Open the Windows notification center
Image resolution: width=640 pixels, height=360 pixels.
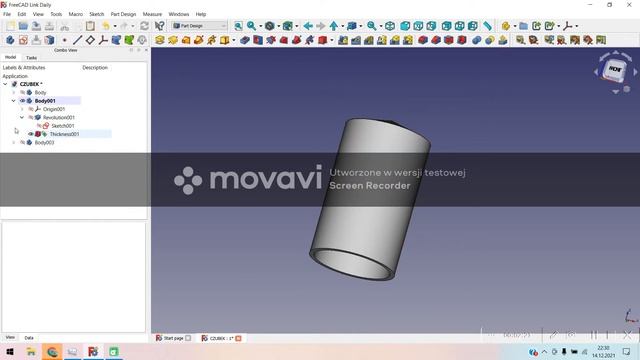(627, 351)
